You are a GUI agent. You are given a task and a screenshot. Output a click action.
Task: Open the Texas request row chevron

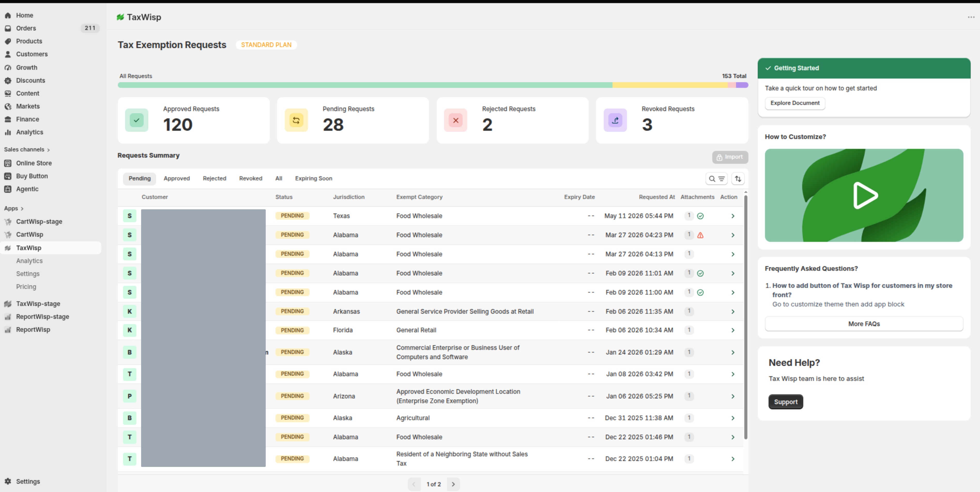coord(733,216)
